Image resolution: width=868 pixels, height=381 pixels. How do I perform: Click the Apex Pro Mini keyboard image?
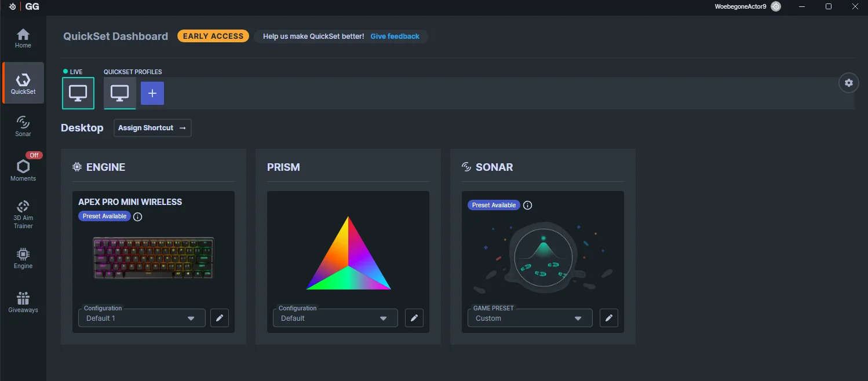pyautogui.click(x=154, y=258)
